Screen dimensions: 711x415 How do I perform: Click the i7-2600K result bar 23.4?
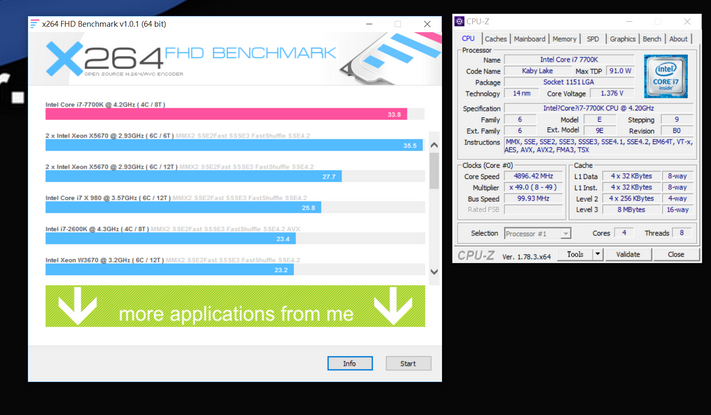click(x=170, y=238)
